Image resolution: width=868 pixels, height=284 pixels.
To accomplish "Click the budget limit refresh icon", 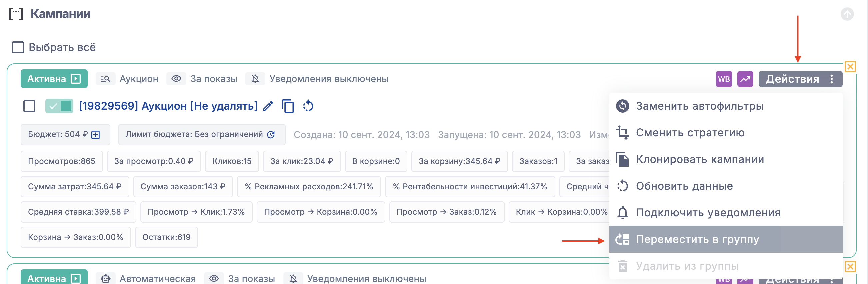I will tap(271, 135).
